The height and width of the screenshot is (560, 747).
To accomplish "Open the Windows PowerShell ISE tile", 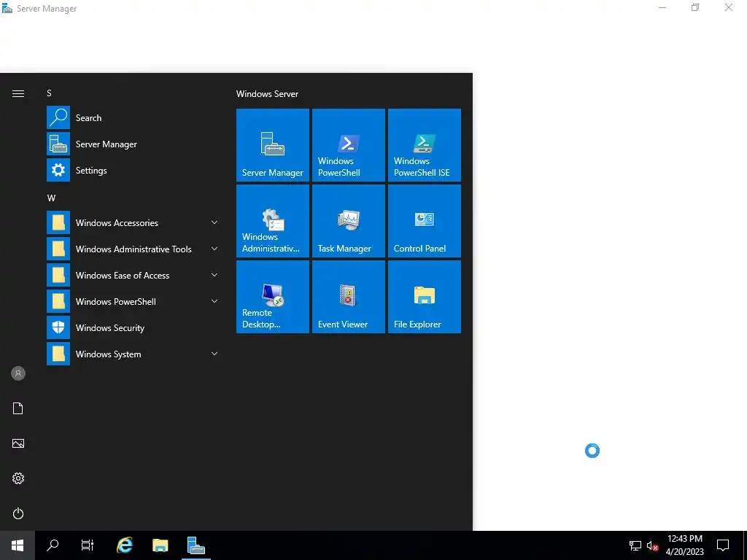I will point(424,145).
